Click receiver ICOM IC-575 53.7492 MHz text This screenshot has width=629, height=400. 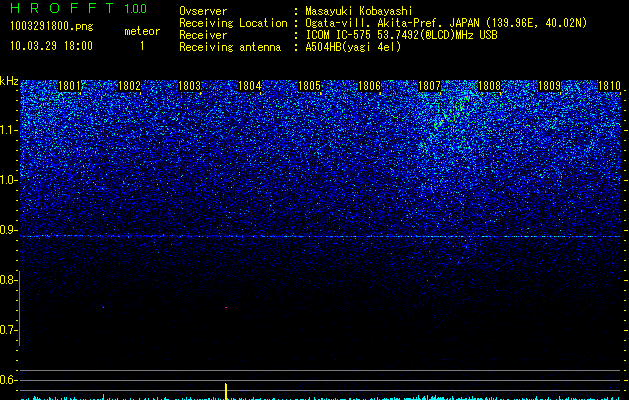point(401,35)
